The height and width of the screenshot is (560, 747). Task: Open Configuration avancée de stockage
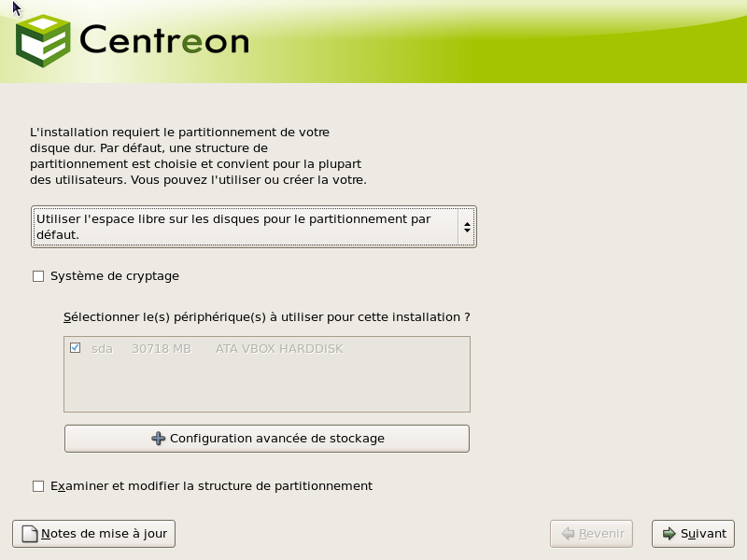point(267,439)
